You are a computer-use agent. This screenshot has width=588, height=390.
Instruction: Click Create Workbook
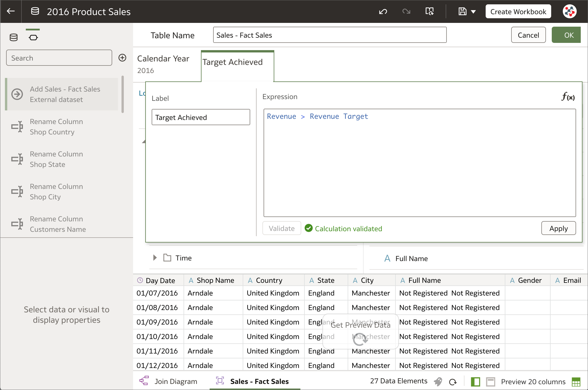coord(518,11)
